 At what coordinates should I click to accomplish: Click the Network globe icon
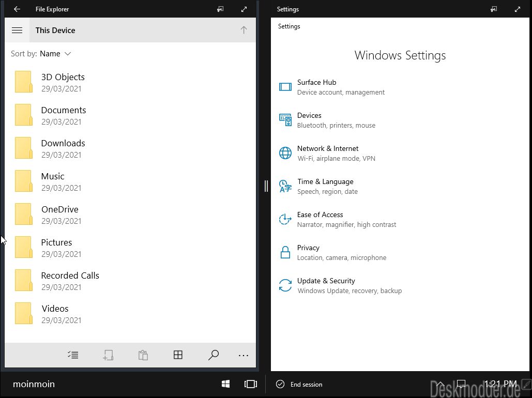pos(285,153)
